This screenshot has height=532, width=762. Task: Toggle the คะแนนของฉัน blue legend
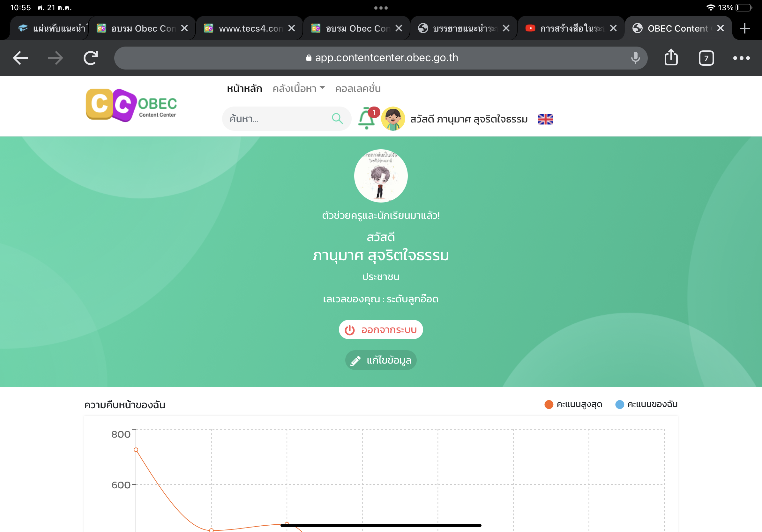click(x=646, y=404)
